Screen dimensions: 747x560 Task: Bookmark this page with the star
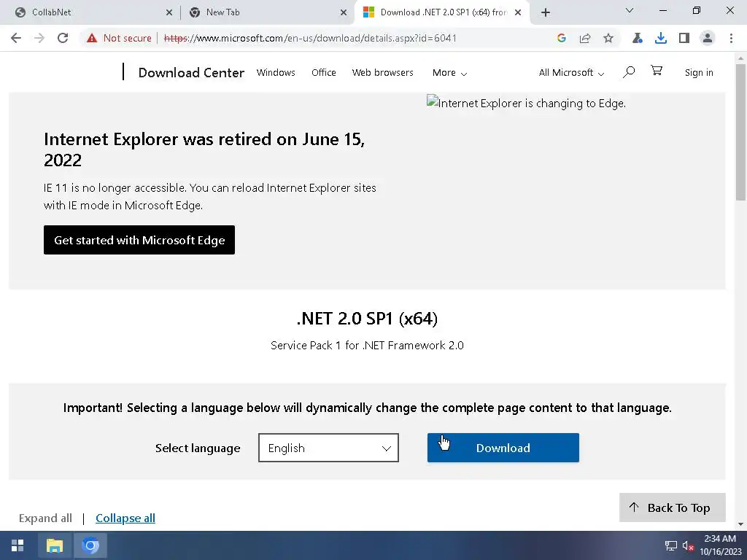(x=608, y=38)
